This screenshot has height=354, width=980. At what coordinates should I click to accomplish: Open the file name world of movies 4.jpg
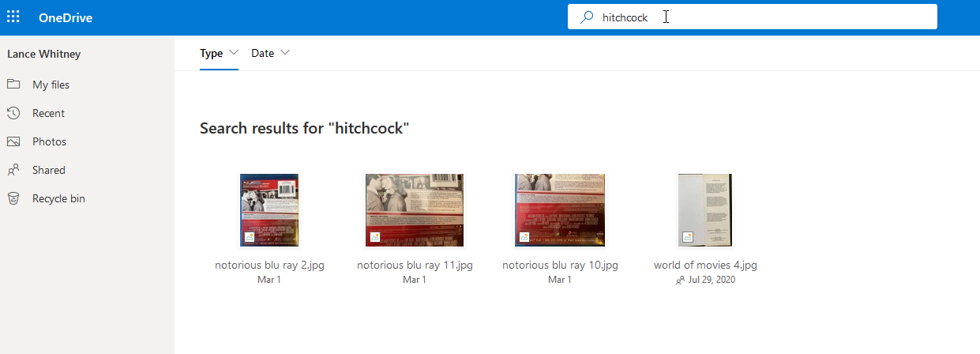[x=705, y=265]
